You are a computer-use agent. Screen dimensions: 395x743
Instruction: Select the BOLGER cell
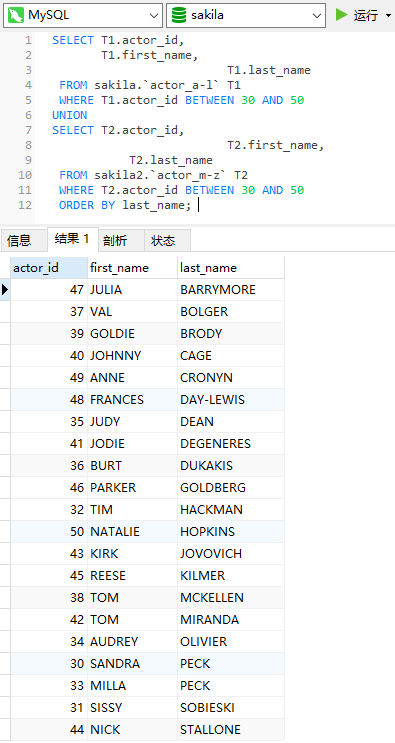[231, 312]
